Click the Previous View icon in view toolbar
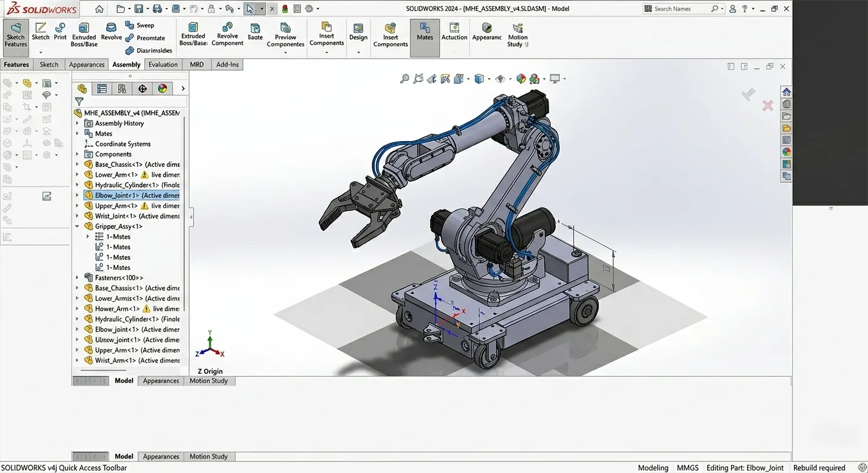Image resolution: width=868 pixels, height=473 pixels. (x=432, y=79)
